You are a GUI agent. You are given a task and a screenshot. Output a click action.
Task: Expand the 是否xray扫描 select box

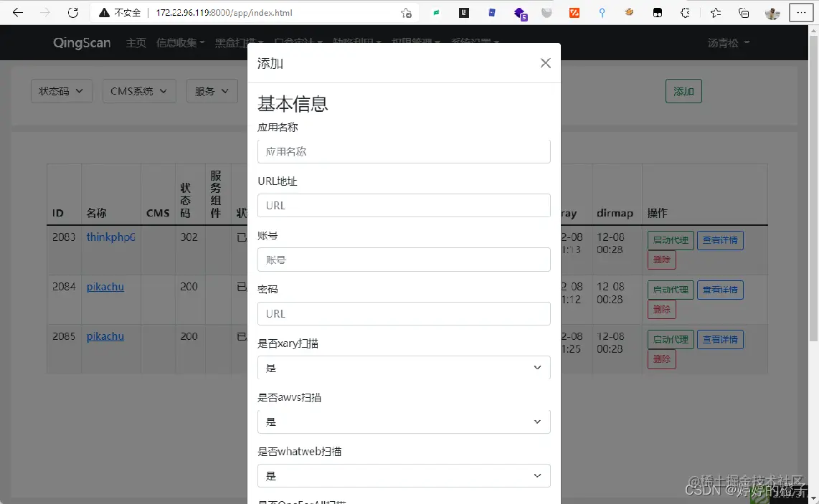click(404, 367)
